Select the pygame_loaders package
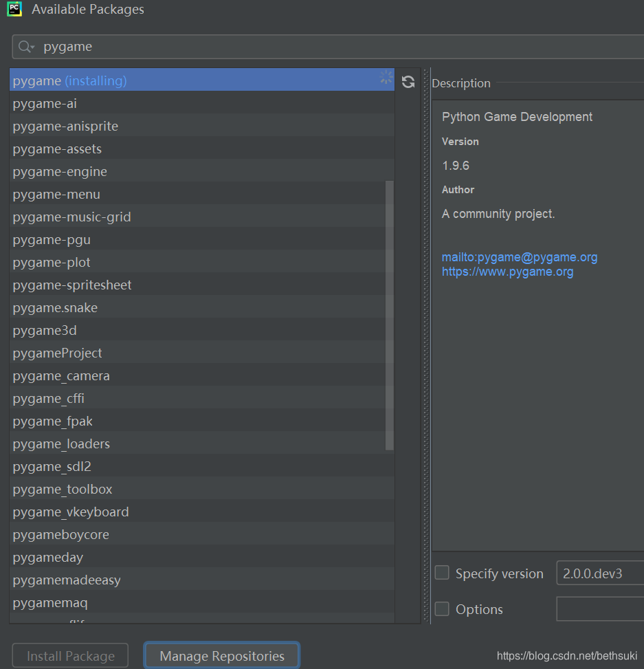Image resolution: width=644 pixels, height=669 pixels. [202, 443]
